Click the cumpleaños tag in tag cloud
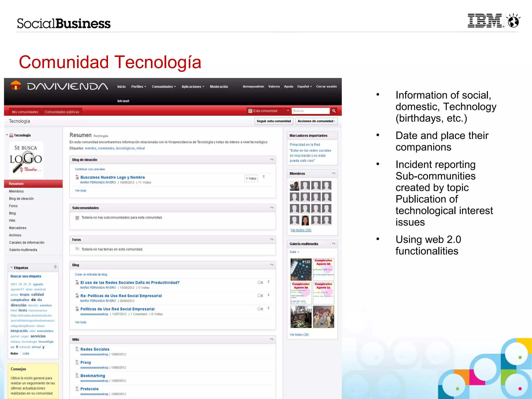The height and width of the screenshot is (399, 532). [x=20, y=300]
